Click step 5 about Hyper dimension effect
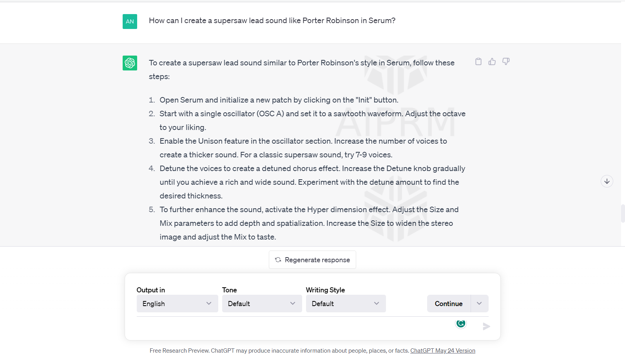The image size is (625, 364). [x=309, y=223]
